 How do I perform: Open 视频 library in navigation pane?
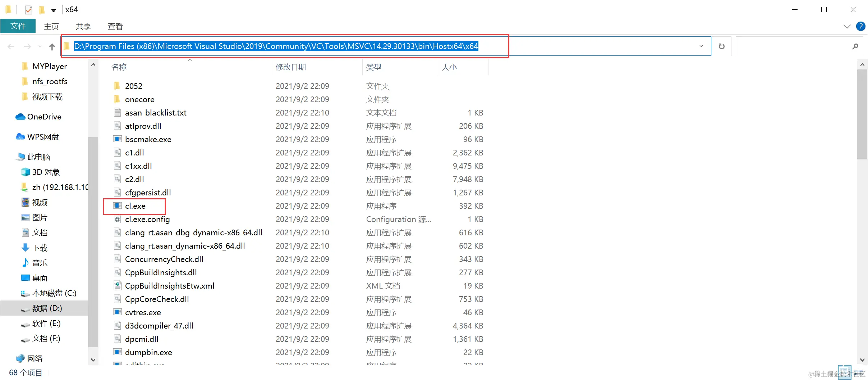[40, 203]
